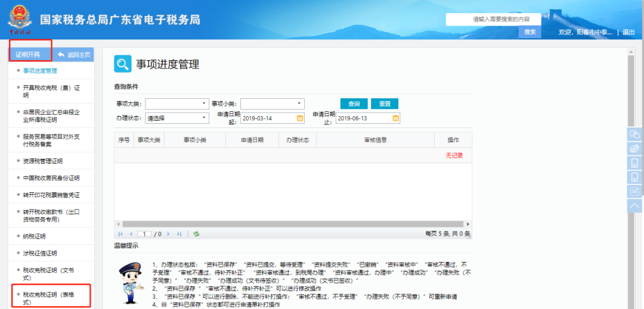Click the magnifier icon beside 事项进度管理 title

click(x=123, y=64)
